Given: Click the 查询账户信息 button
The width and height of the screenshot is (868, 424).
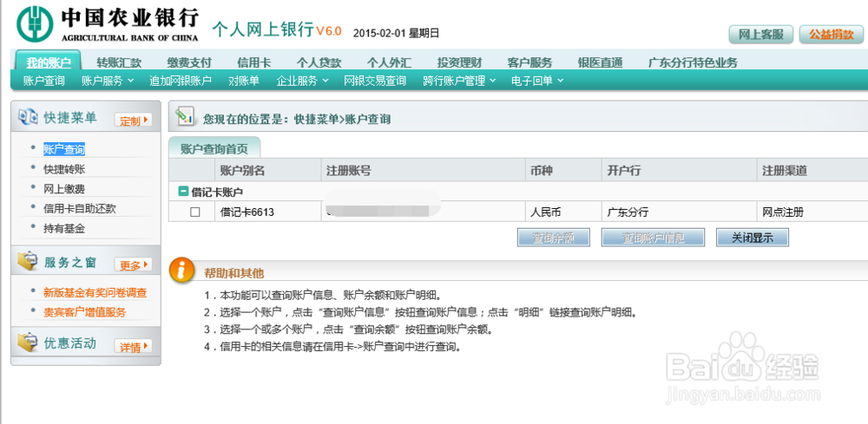Looking at the screenshot, I should [x=654, y=238].
